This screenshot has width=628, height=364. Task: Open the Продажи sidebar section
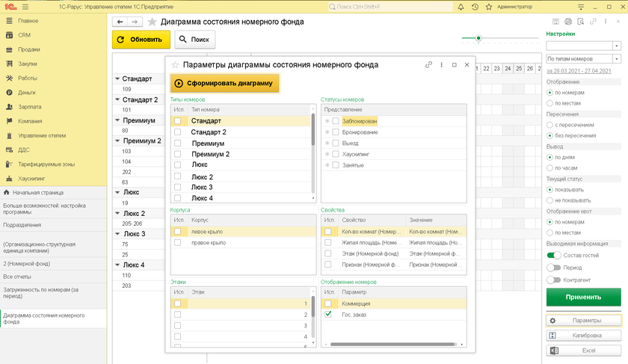[x=28, y=49]
